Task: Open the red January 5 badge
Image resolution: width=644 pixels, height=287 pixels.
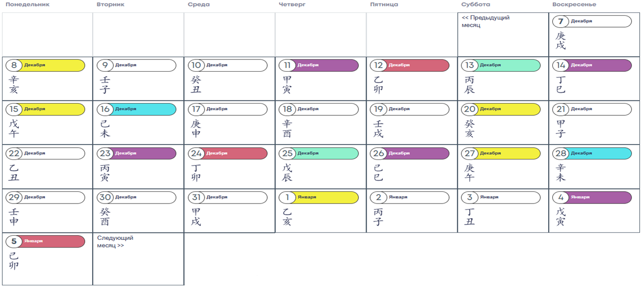Action: pyautogui.click(x=45, y=241)
